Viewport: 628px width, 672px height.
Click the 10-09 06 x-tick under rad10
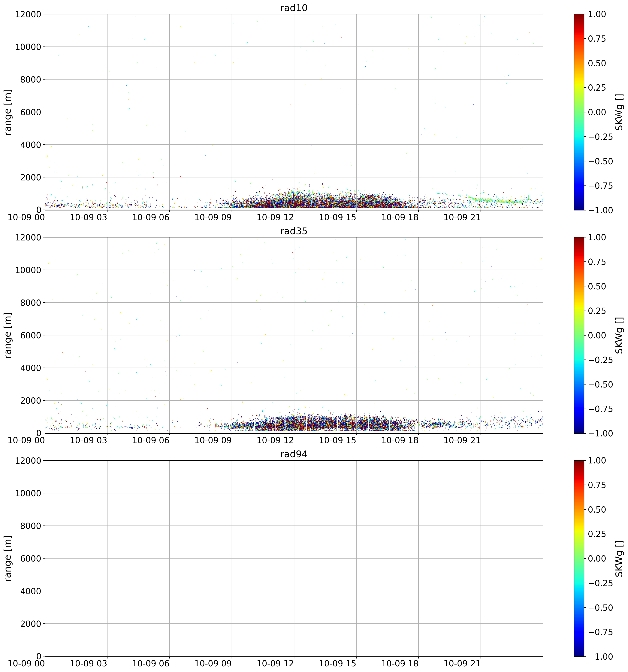[x=151, y=217]
